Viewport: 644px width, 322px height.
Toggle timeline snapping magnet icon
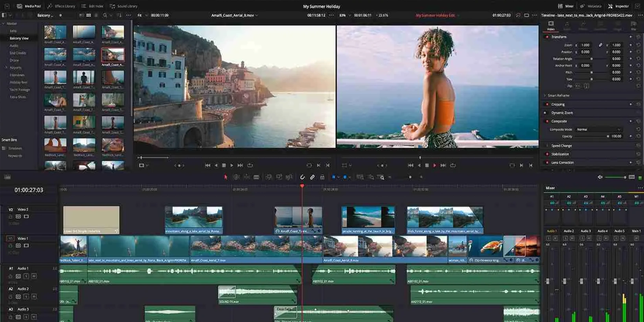tap(302, 177)
